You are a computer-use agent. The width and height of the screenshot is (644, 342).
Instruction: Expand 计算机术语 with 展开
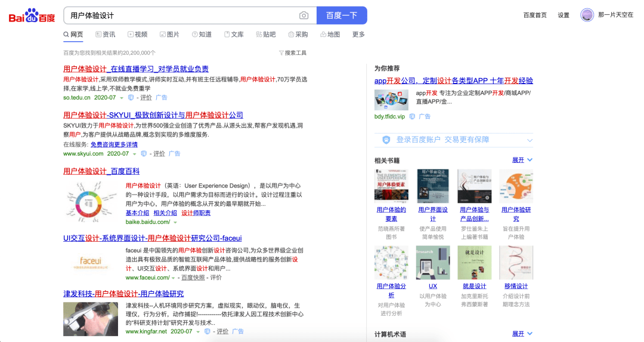[x=522, y=334]
